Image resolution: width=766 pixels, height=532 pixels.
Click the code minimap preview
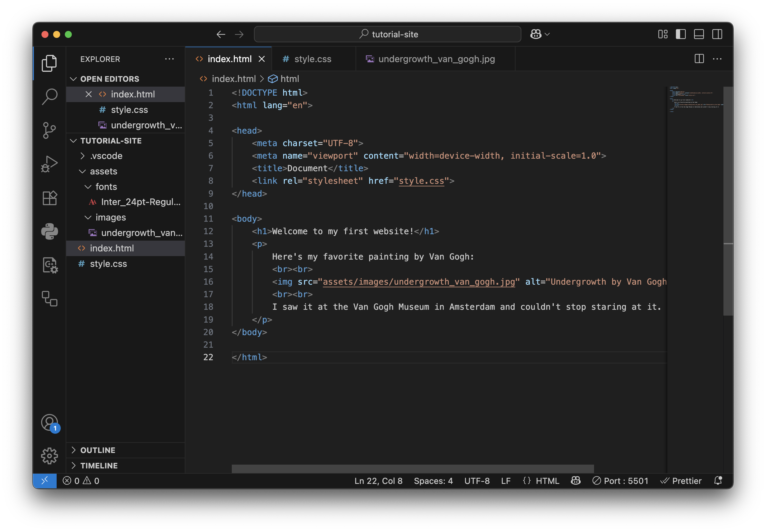click(x=695, y=99)
